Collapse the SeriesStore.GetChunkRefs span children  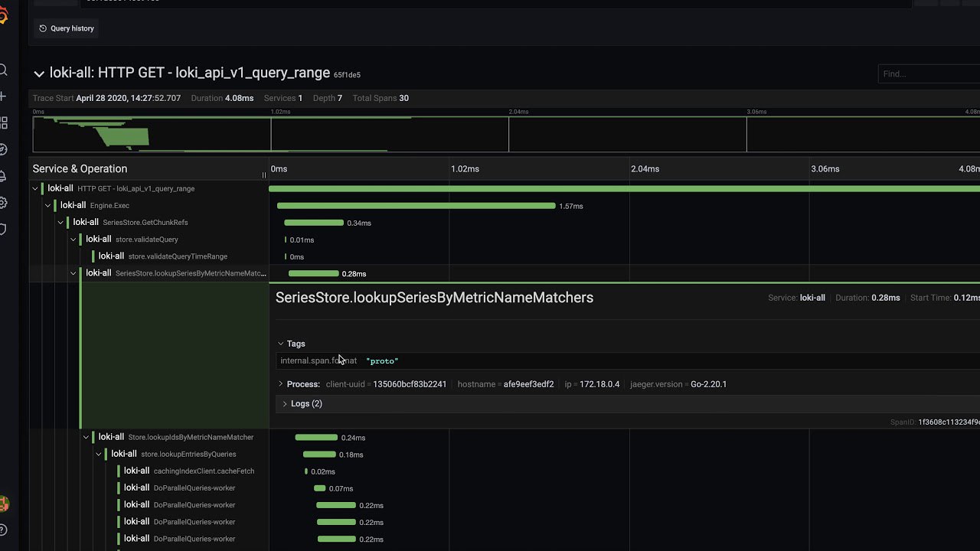(x=60, y=222)
